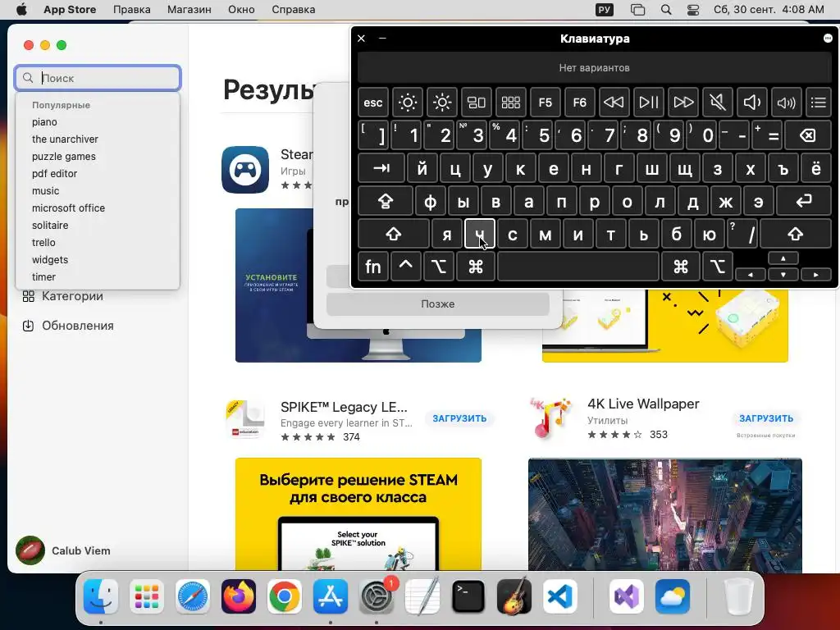Toggle the right Command key
The height and width of the screenshot is (630, 840).
pos(680,267)
